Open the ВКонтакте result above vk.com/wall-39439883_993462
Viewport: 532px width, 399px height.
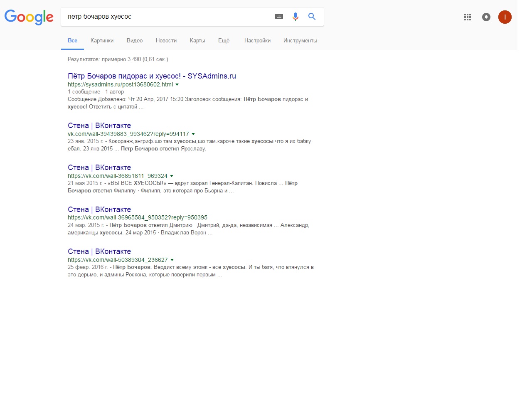click(x=99, y=126)
